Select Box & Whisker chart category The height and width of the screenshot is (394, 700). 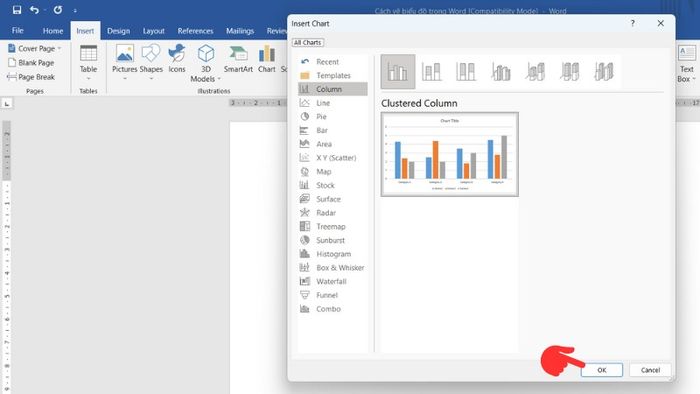[333, 268]
